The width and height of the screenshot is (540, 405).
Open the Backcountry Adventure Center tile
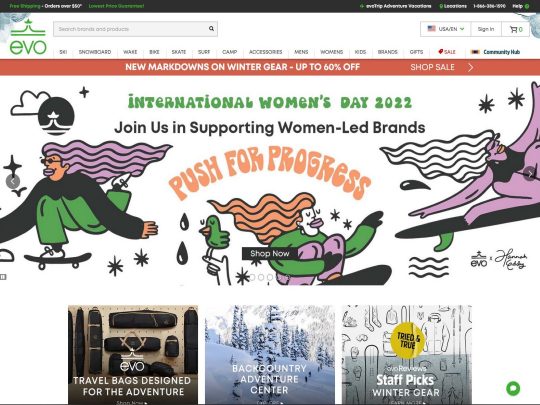(x=270, y=355)
